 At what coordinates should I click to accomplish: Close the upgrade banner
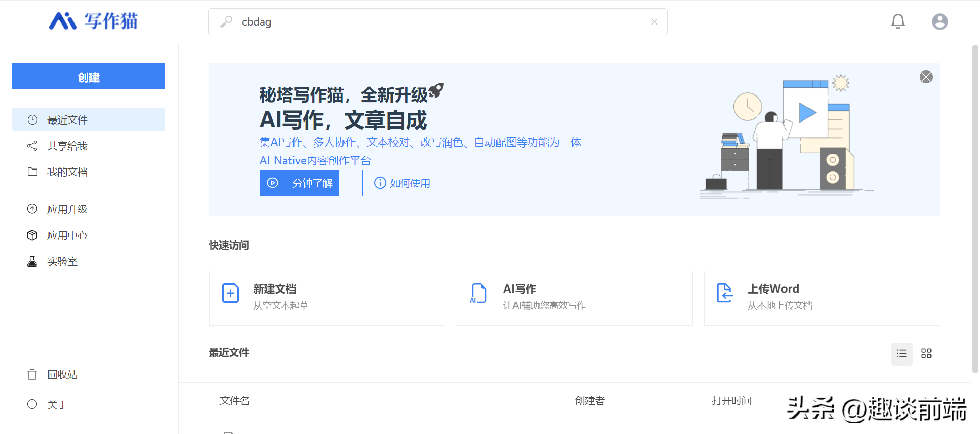(926, 77)
